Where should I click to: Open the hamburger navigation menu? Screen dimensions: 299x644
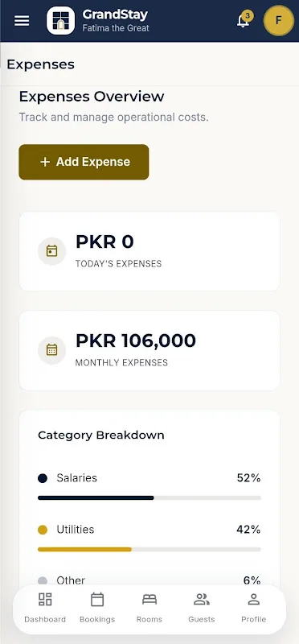(22, 21)
